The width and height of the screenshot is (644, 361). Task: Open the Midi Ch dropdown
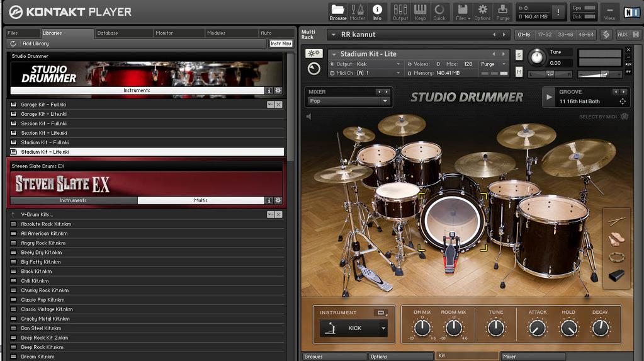[x=398, y=73]
